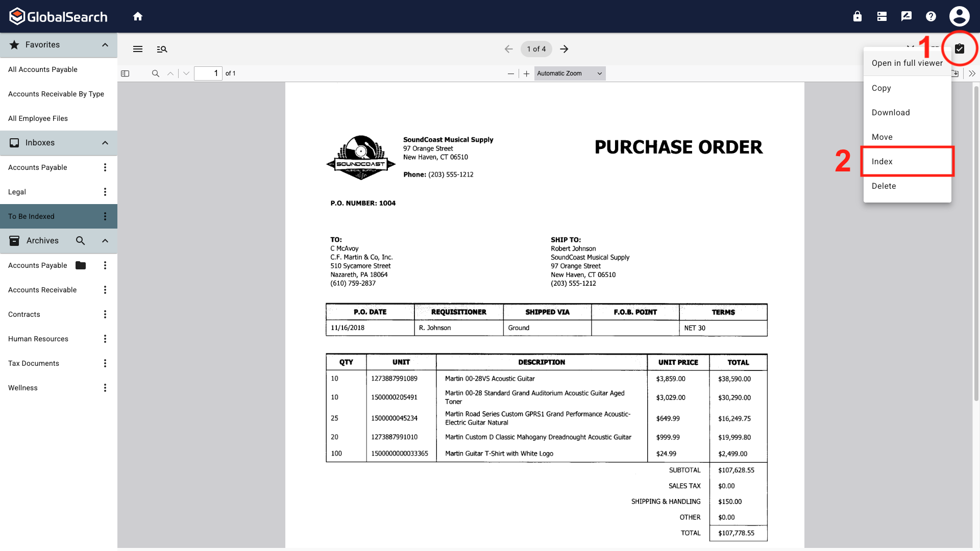Open the search results list icon
Image resolution: width=980 pixels, height=551 pixels.
162,49
